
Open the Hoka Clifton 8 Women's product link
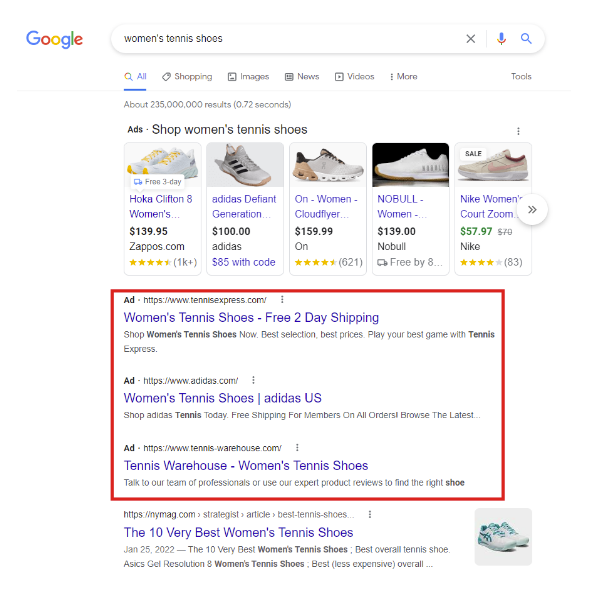coord(161,207)
